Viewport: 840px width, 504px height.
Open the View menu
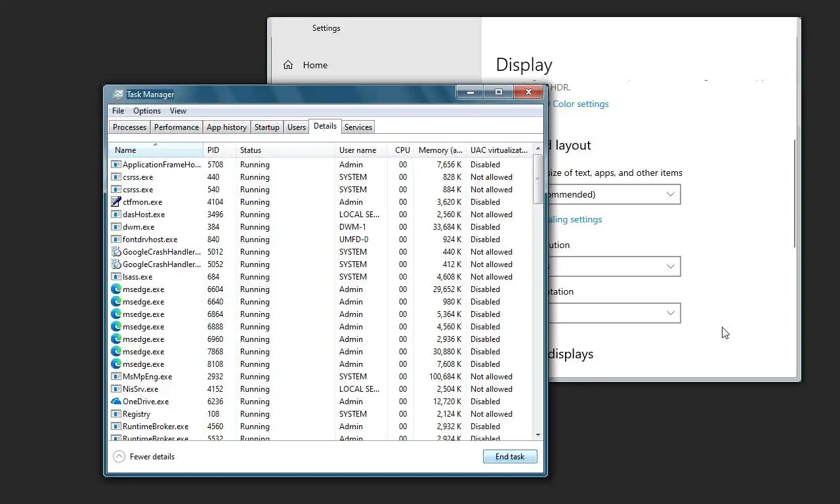[x=178, y=111]
